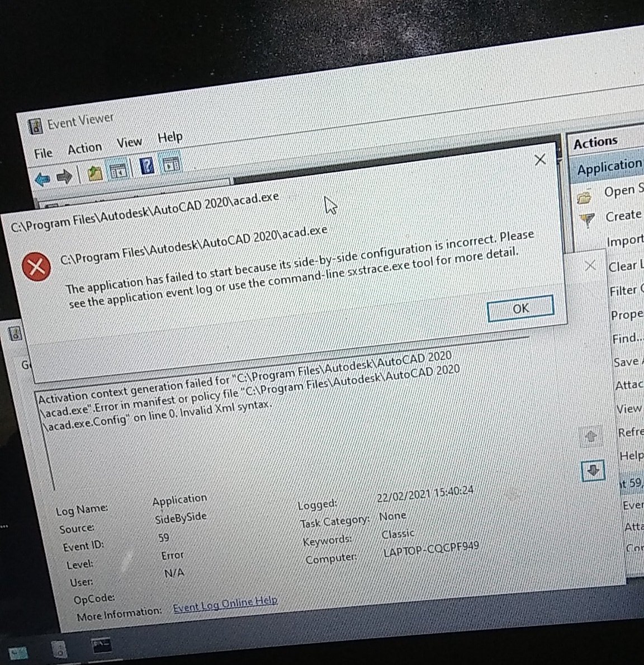Click the Logged date 22/02/2021 15:40:24
Image resolution: width=644 pixels, height=665 pixels.
pos(425,494)
